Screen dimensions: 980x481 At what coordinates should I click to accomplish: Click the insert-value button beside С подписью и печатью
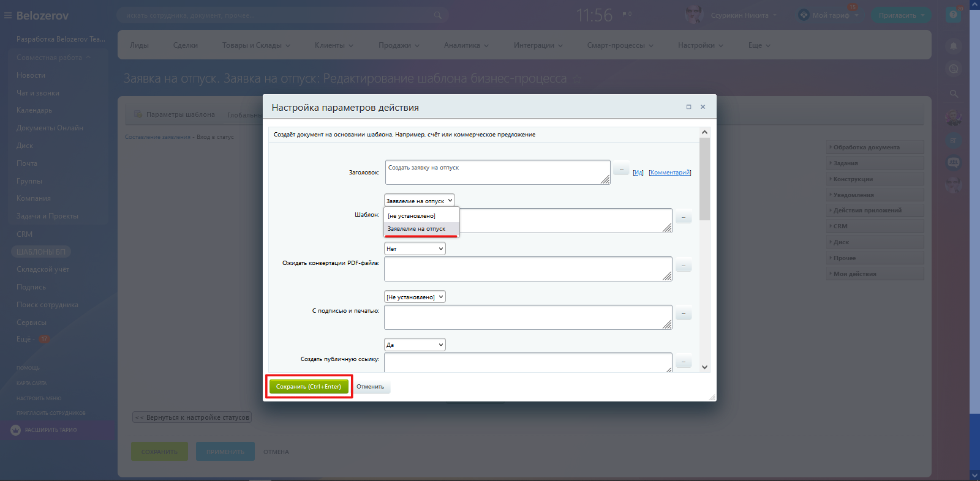coord(684,314)
